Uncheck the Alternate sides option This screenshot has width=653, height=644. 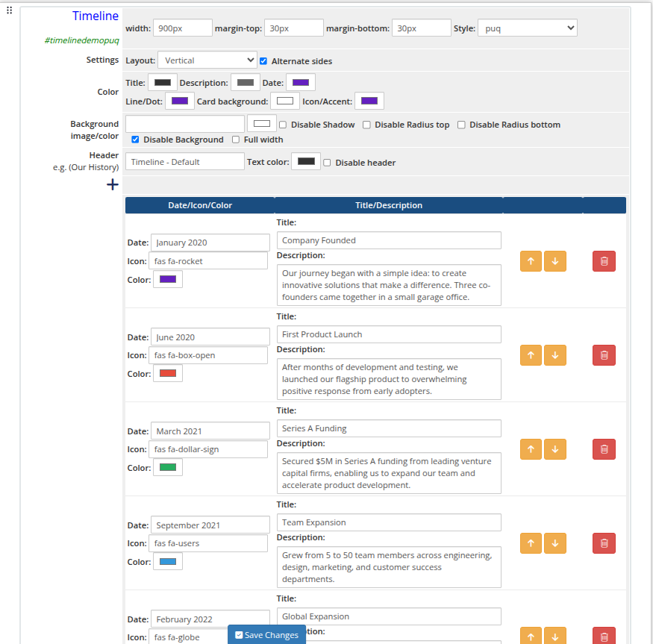(263, 60)
